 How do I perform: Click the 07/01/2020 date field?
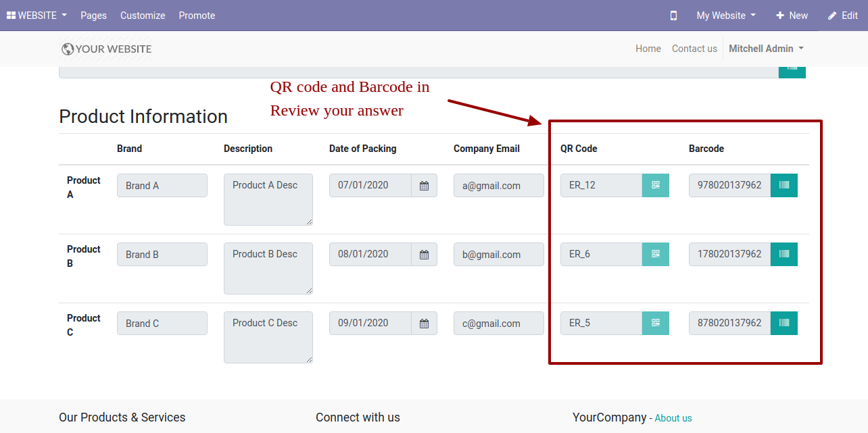370,185
